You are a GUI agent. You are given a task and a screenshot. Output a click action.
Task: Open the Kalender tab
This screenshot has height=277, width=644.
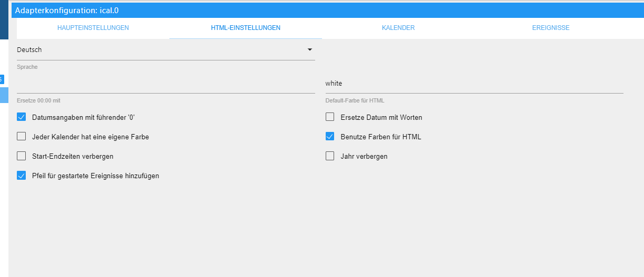[x=398, y=28]
